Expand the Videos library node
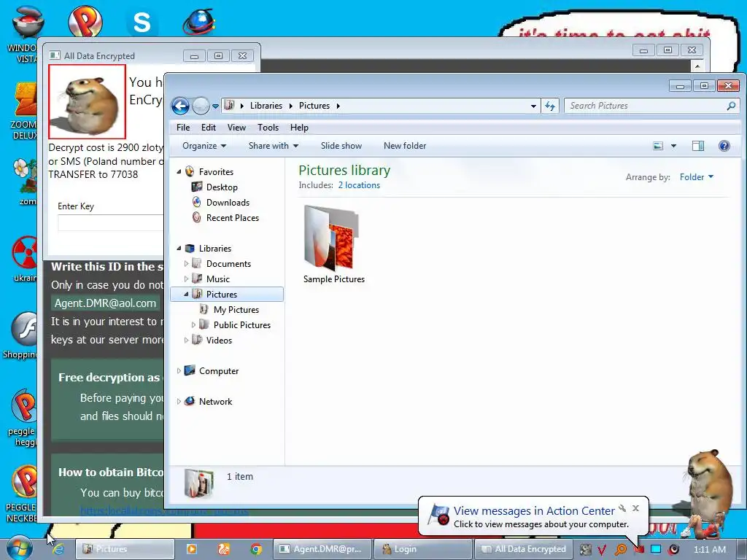Screen dimensions: 747x560 [186, 340]
